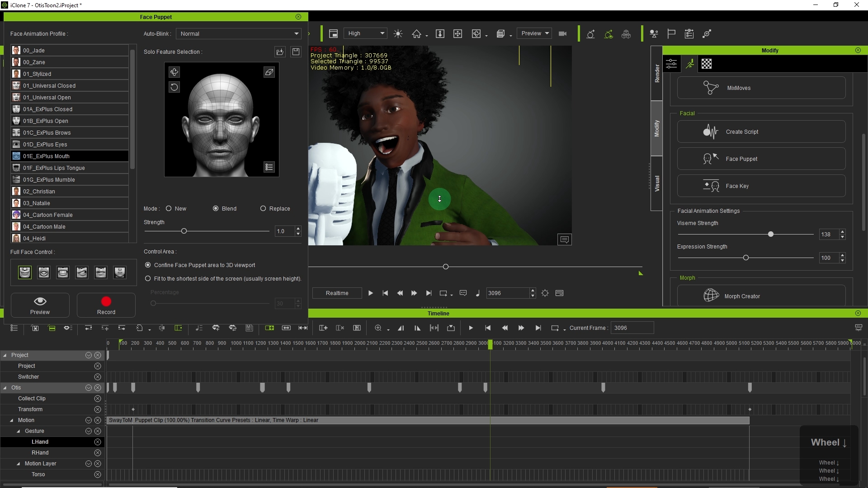This screenshot has width=868, height=488.
Task: Open the Create Script facial tool
Action: (x=761, y=131)
